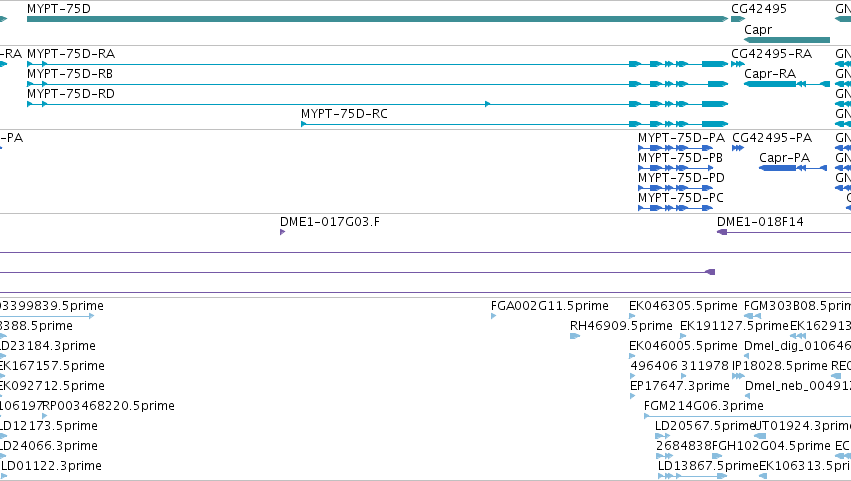Select the EK046305.5prime EST label
The height and width of the screenshot is (481, 851).
(x=683, y=306)
